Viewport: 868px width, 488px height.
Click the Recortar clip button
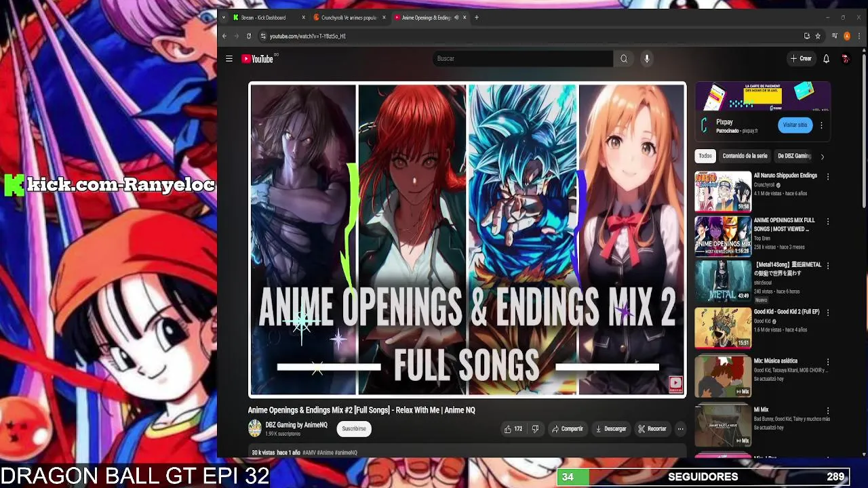click(652, 429)
